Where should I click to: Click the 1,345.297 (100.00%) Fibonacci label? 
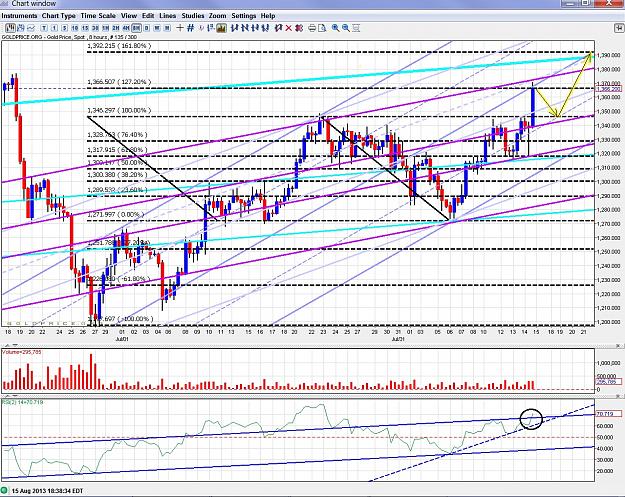[119, 110]
